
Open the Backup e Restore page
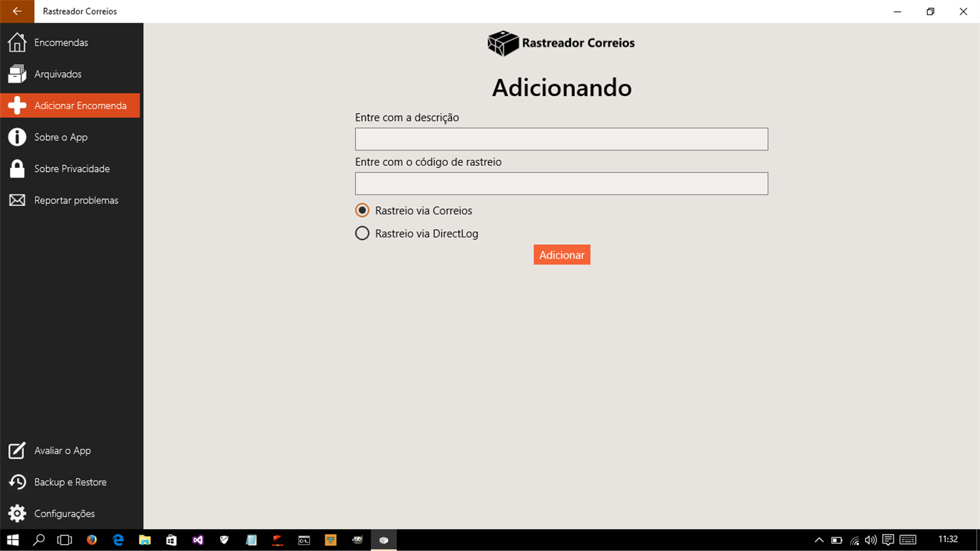[71, 482]
